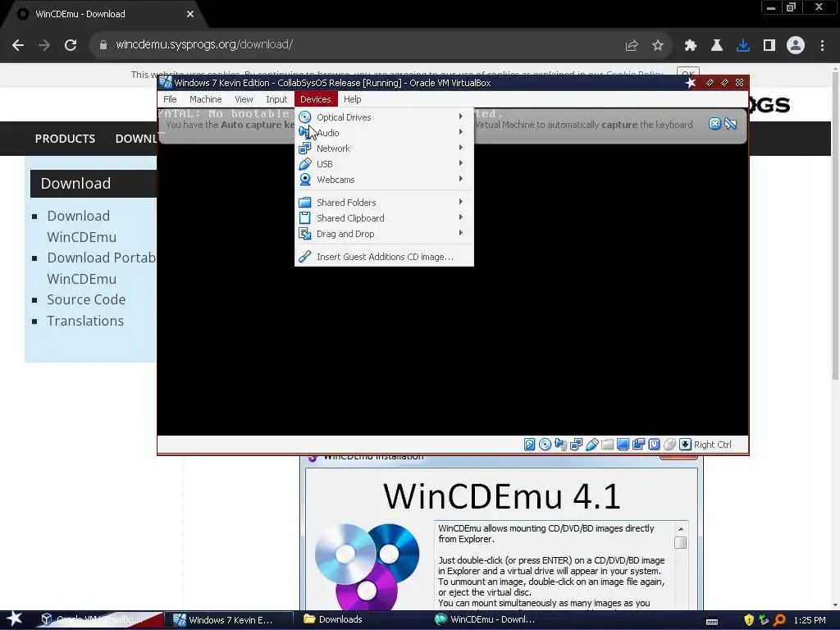Go back in Chrome browser
This screenshot has width=840, height=630.
(x=18, y=45)
